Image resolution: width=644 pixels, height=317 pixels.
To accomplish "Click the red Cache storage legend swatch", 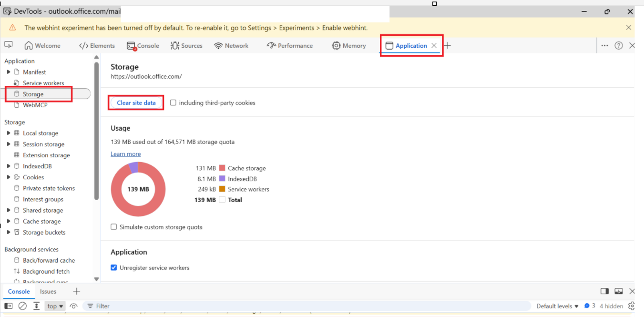I will [222, 168].
